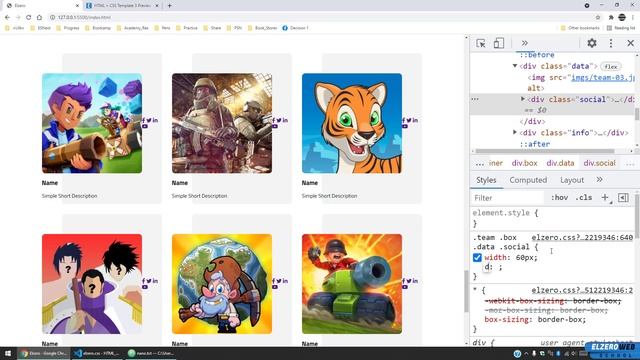Open the extensions puzzle icon
The width and height of the screenshot is (640, 360).
611,17
